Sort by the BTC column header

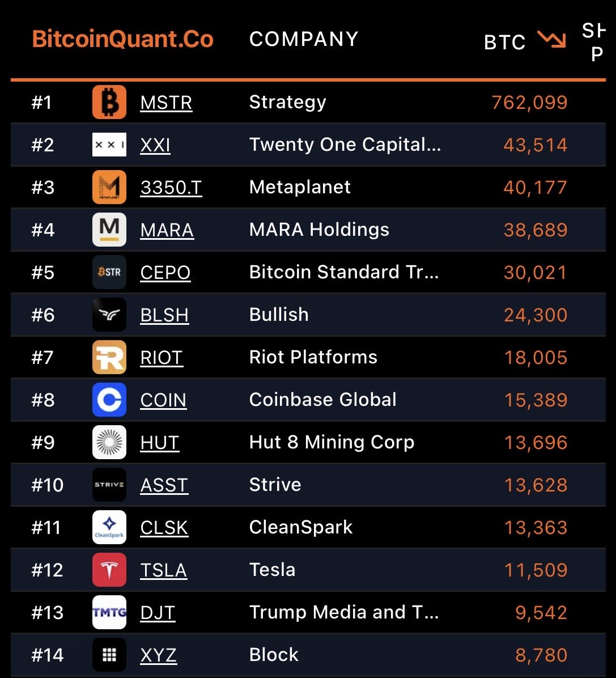point(504,42)
